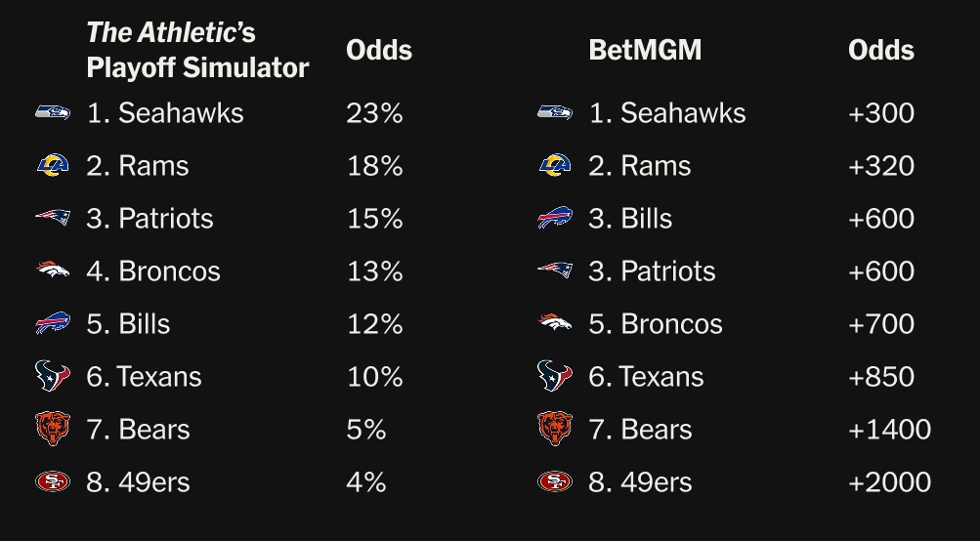980x541 pixels.
Task: Click Texans logo in Playoff Simulator list
Action: [53, 376]
